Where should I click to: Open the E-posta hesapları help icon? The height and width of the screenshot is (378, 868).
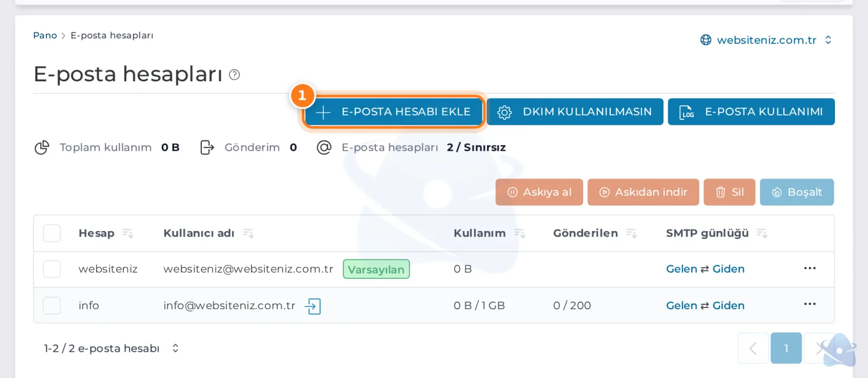(x=234, y=75)
